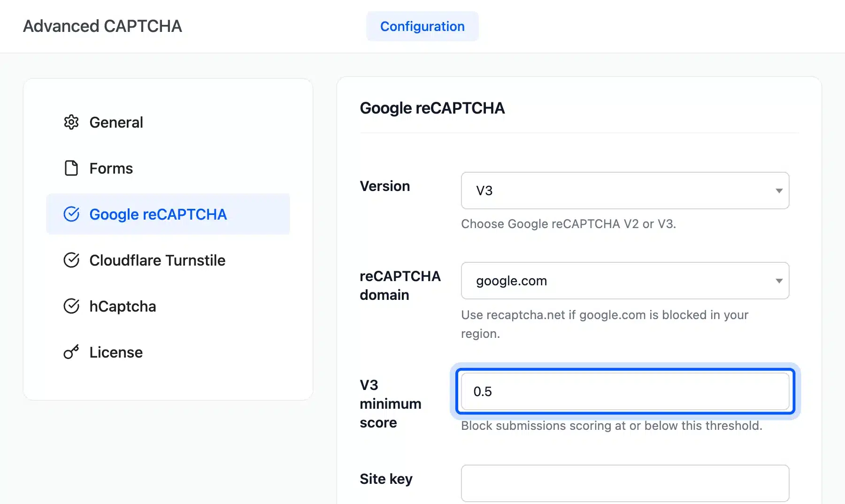Open the Version dropdown showing V3

coord(625,191)
